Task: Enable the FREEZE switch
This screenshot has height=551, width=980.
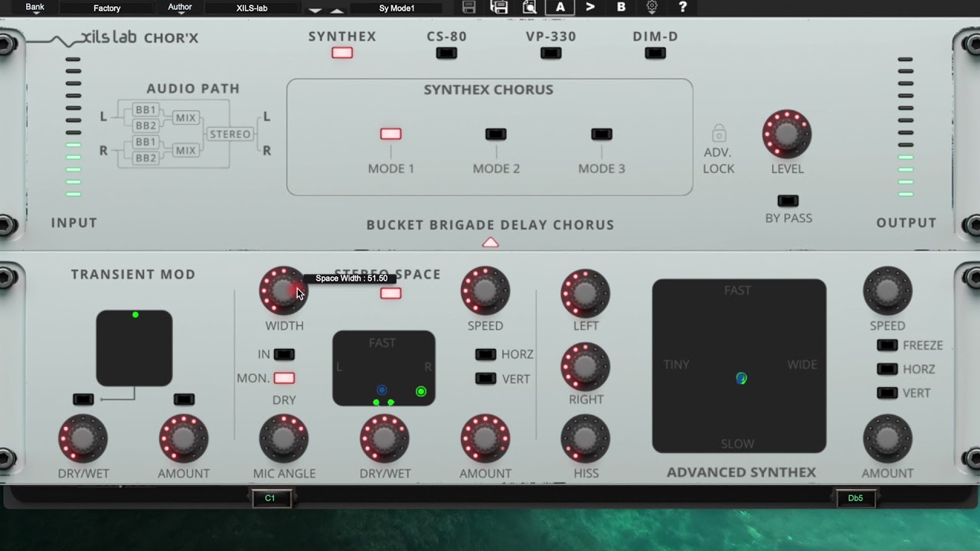Action: tap(887, 345)
